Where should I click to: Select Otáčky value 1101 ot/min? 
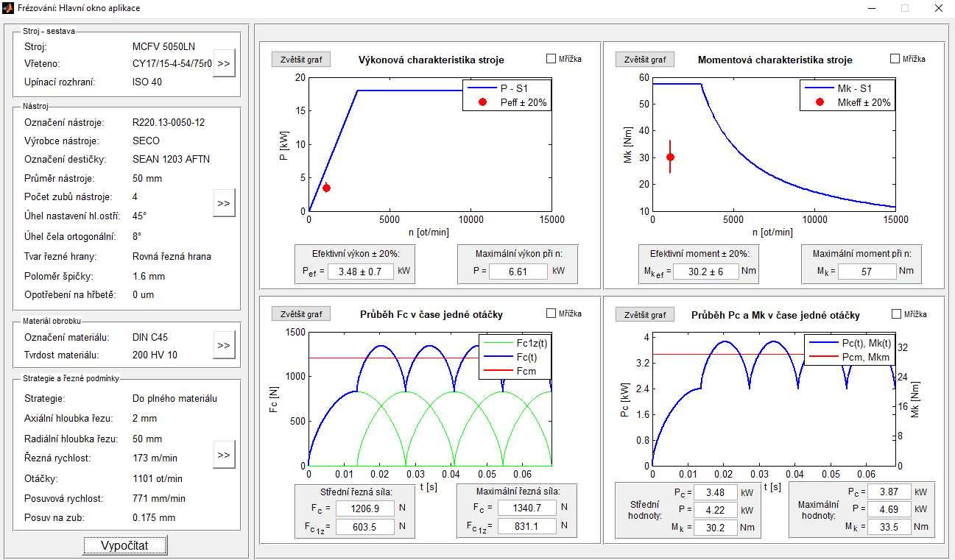[x=158, y=478]
